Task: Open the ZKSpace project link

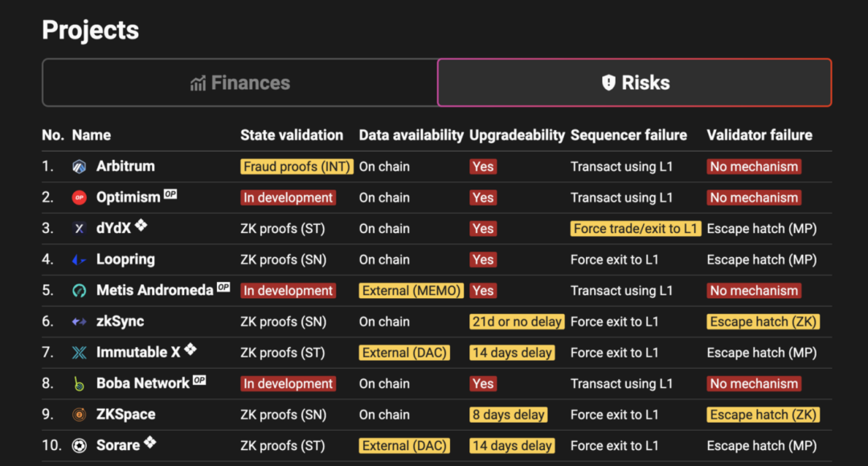Action: pos(125,415)
